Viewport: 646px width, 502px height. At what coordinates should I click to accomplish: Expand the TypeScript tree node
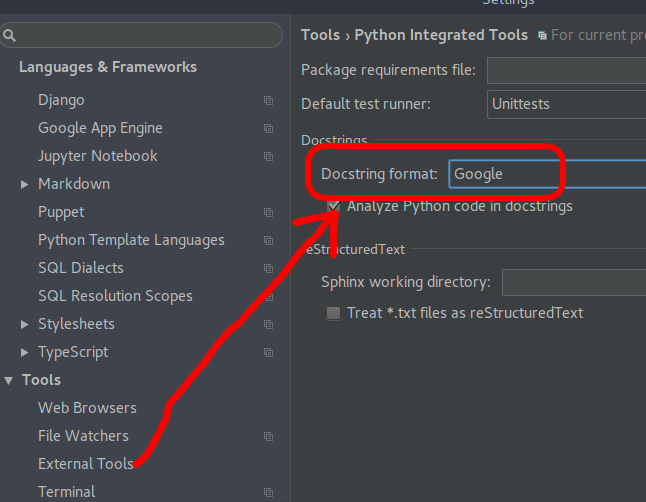click(x=24, y=352)
